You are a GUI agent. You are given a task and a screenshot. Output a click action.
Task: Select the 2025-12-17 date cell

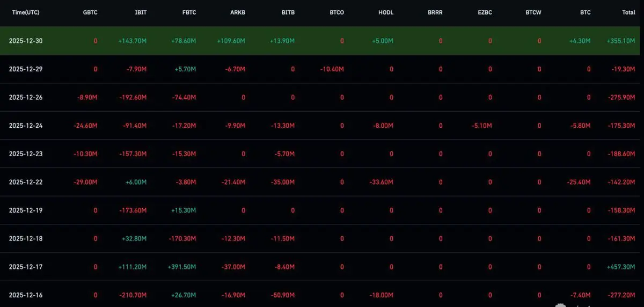tap(26, 267)
